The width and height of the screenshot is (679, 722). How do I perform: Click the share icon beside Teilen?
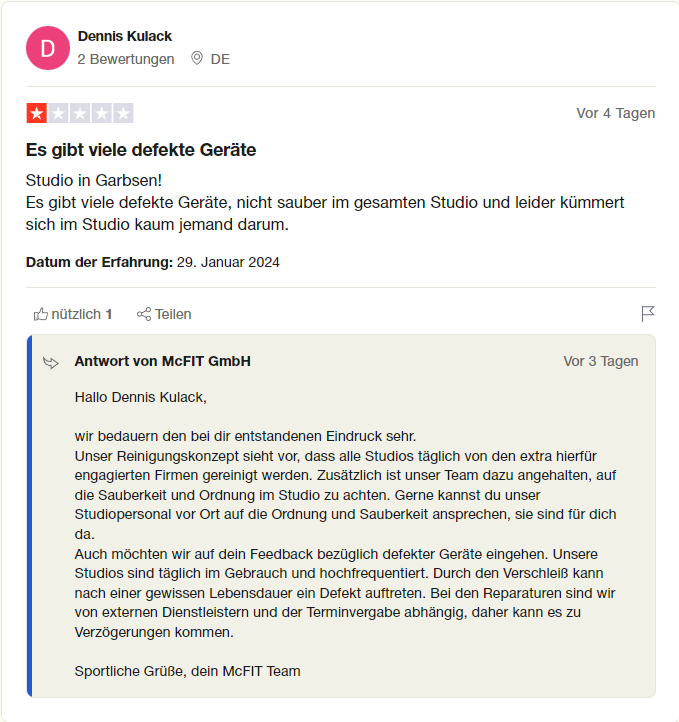(x=144, y=314)
